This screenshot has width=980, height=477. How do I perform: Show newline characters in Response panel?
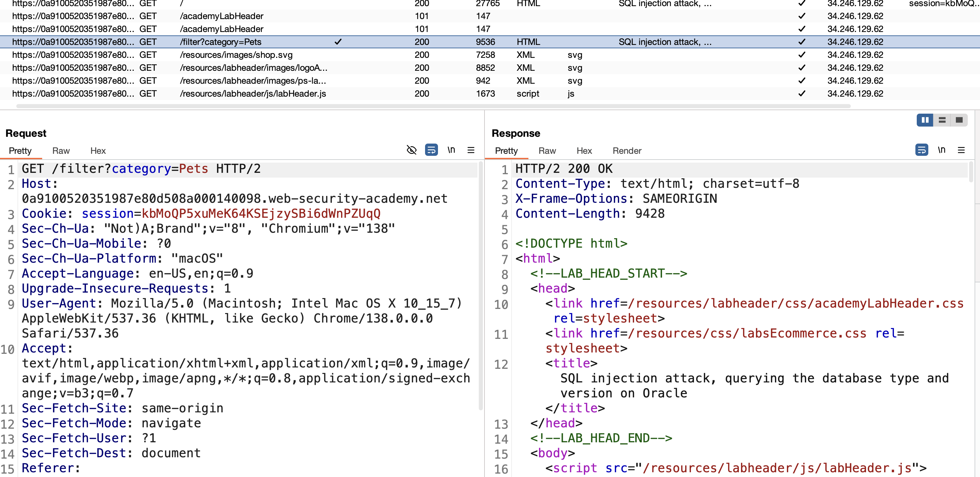click(x=942, y=150)
